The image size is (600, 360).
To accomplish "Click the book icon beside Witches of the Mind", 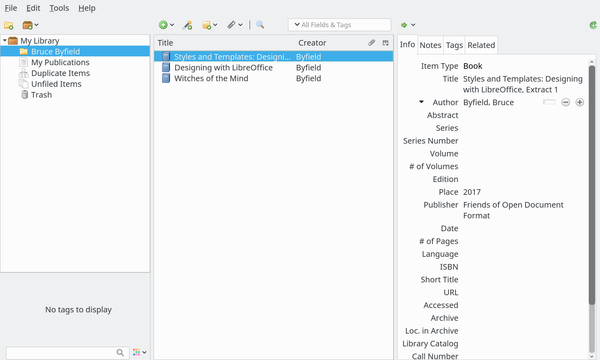I will point(166,78).
